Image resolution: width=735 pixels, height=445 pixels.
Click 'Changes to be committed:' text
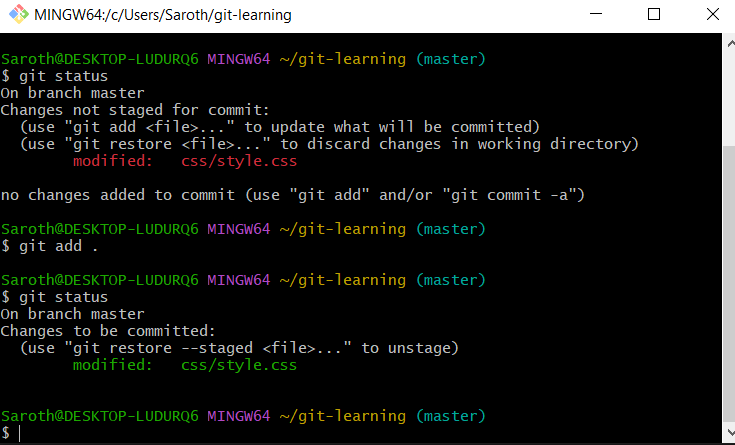tap(108, 331)
